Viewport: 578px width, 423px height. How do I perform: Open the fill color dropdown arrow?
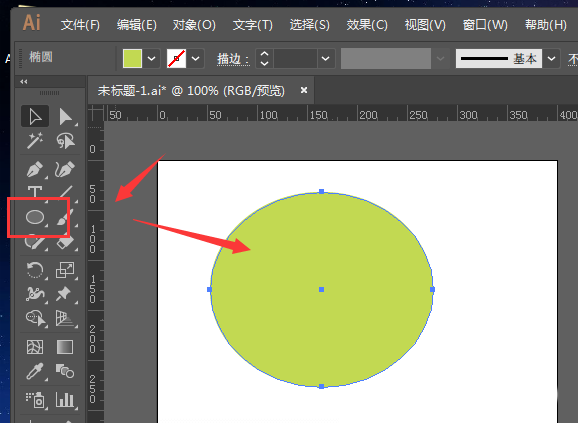152,59
